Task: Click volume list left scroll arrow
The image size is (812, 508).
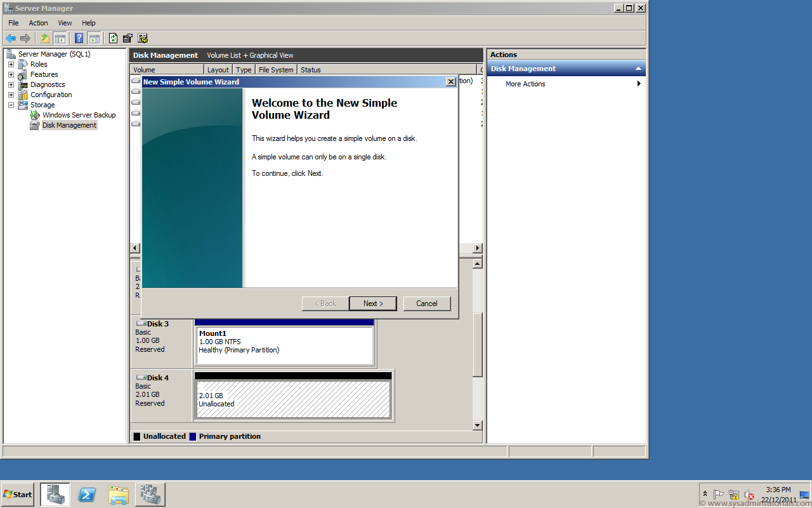Action: [135, 248]
